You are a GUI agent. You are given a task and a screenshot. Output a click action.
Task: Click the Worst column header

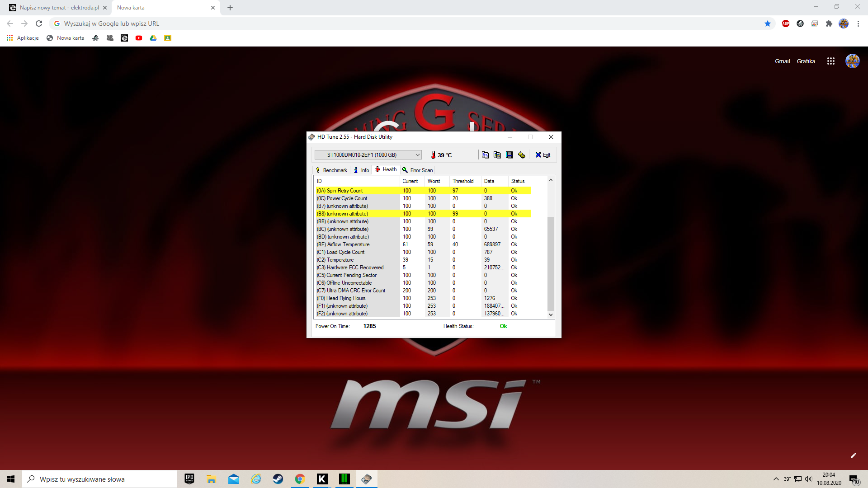point(437,181)
